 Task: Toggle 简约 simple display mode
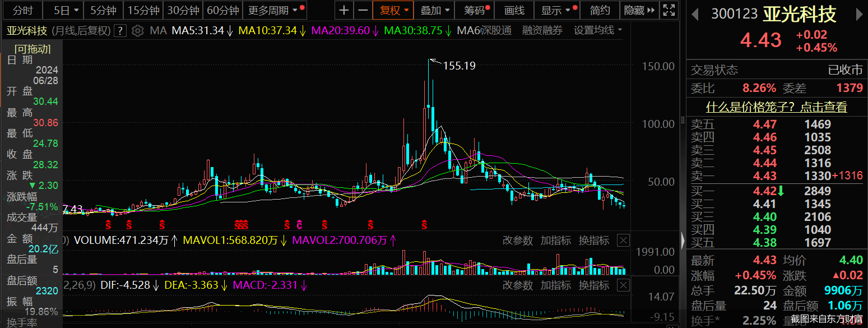tap(600, 10)
